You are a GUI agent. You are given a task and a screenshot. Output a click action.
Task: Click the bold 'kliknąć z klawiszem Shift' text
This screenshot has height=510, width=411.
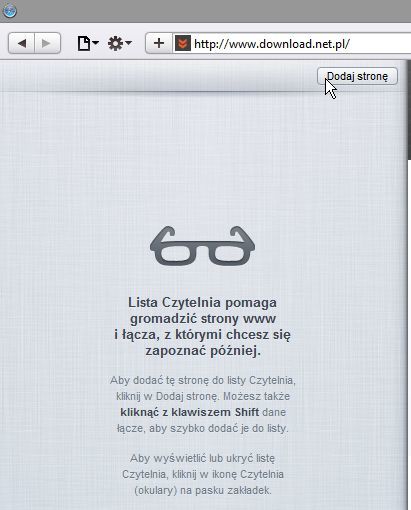coord(189,412)
